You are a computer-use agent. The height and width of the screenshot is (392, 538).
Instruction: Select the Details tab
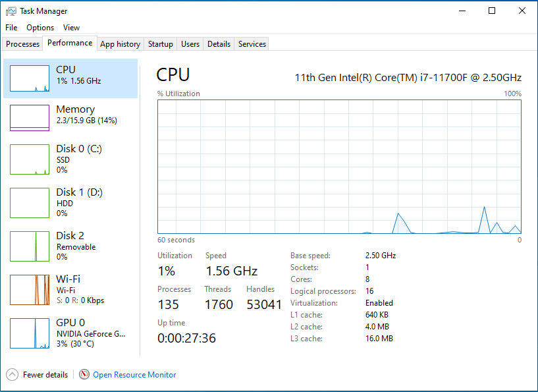point(219,44)
